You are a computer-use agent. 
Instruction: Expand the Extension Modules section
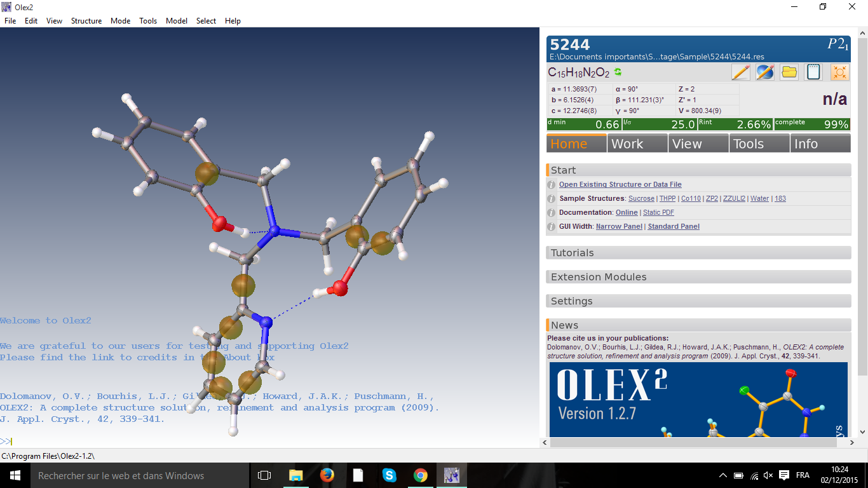click(698, 276)
